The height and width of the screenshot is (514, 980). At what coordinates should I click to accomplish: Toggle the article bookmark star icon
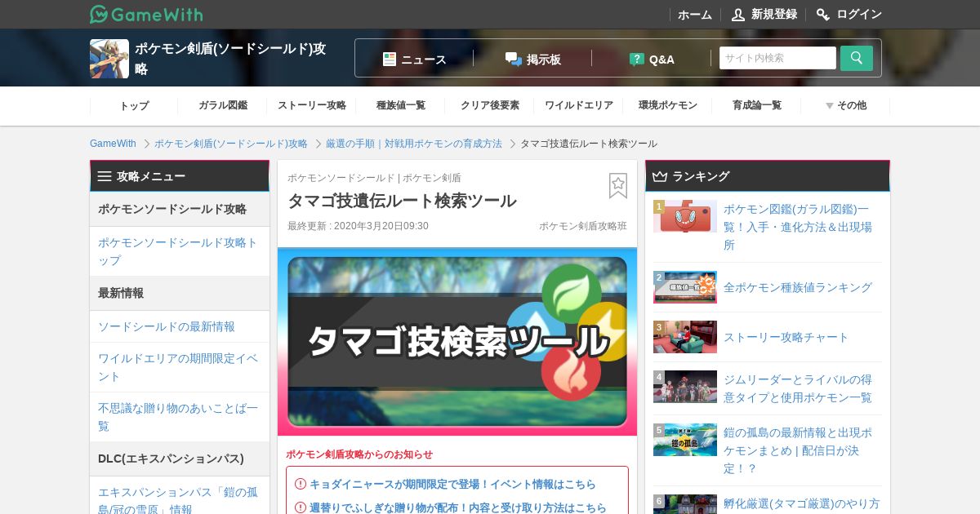618,186
